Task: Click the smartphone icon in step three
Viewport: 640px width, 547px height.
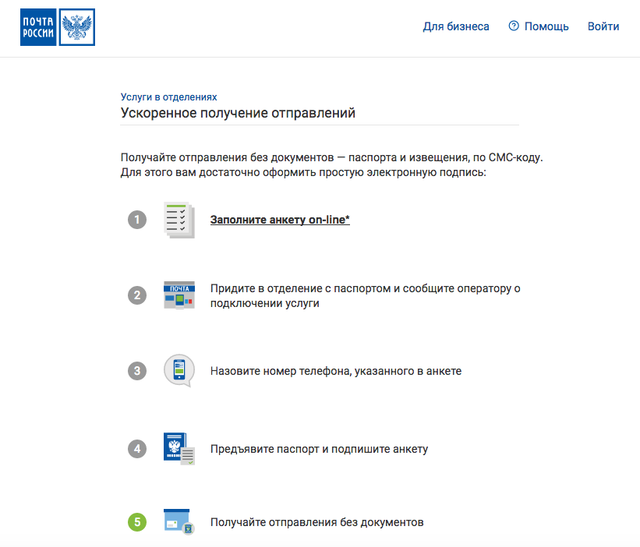Action: 179,371
